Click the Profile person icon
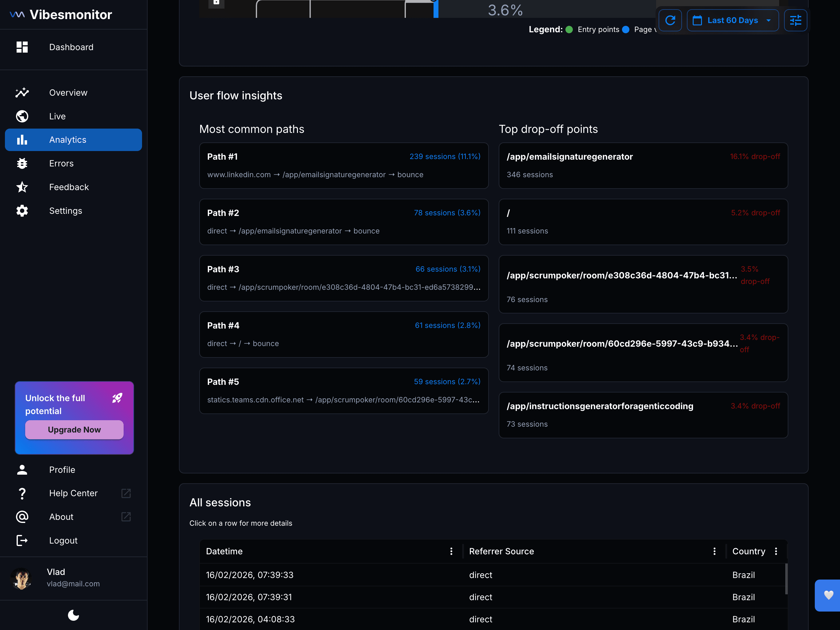The height and width of the screenshot is (630, 840). (22, 470)
